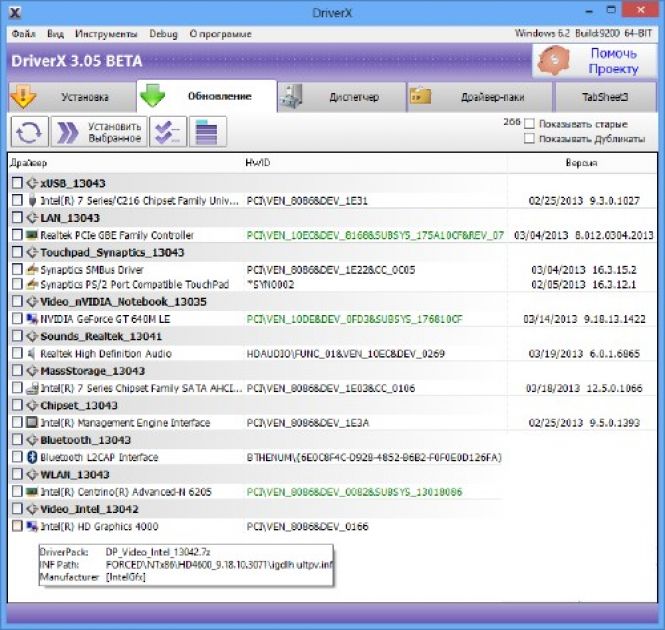Click the 'PCI\VEN_8086&DEV_1E3A' hardware ID
Image resolution: width=665 pixels, height=630 pixels.
tap(308, 423)
